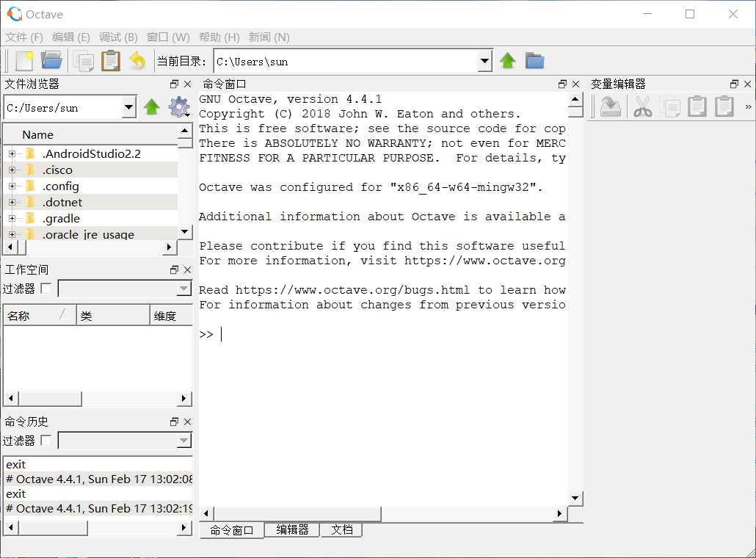Open the 新闻 (N) menu
The width and height of the screenshot is (756, 558).
pyautogui.click(x=269, y=37)
